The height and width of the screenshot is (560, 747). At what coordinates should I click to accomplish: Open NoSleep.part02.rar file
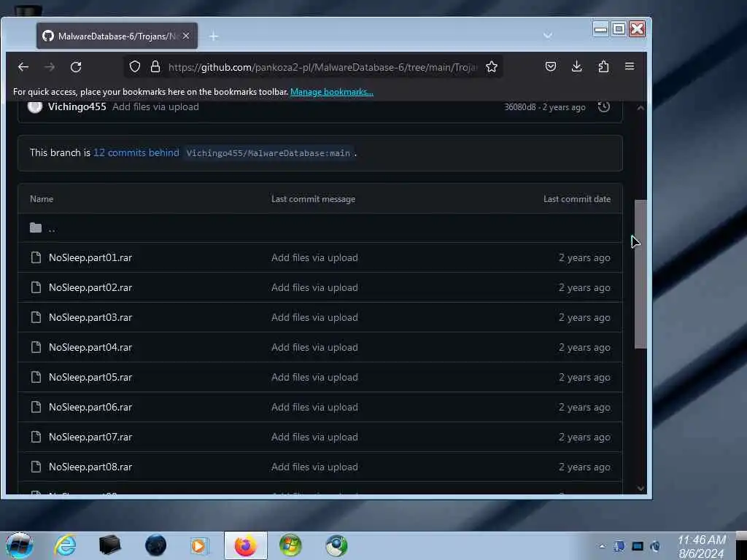click(x=90, y=287)
